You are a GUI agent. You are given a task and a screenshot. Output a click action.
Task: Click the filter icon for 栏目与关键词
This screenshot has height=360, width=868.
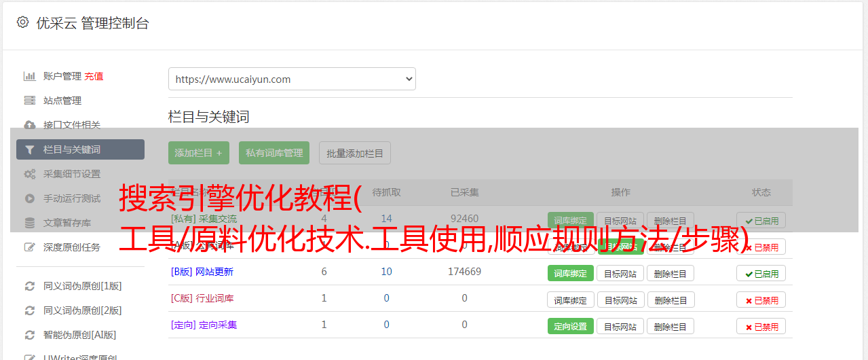pyautogui.click(x=30, y=149)
